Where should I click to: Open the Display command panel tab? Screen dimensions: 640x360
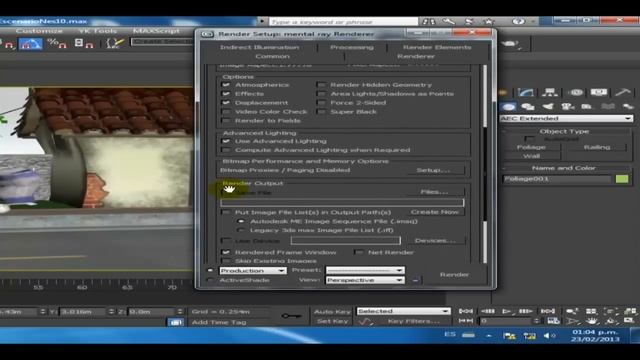pos(599,93)
